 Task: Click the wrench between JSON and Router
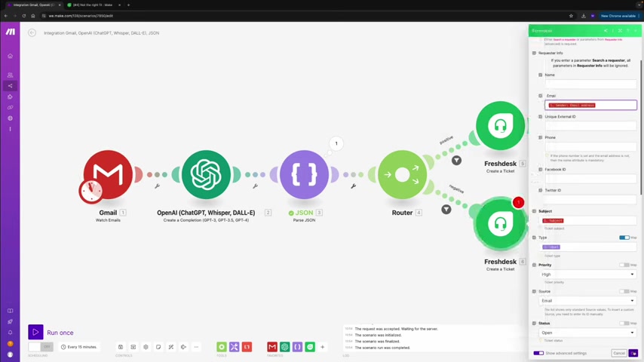[353, 186]
